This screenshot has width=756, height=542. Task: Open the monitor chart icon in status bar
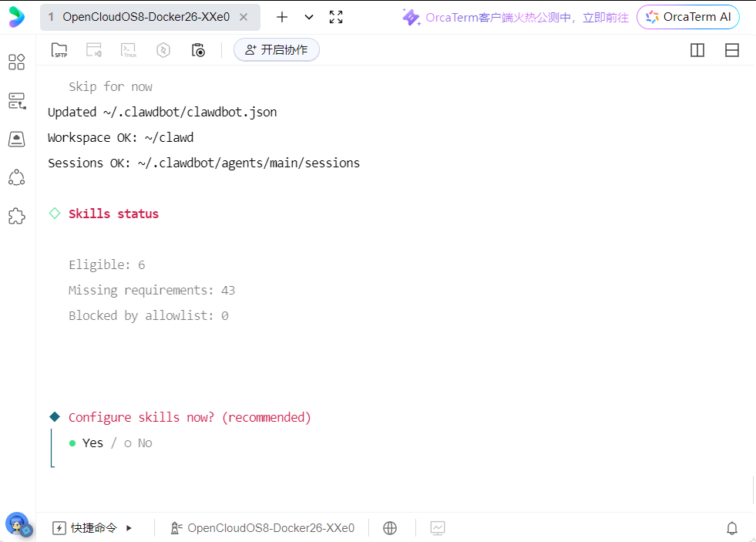(x=438, y=528)
